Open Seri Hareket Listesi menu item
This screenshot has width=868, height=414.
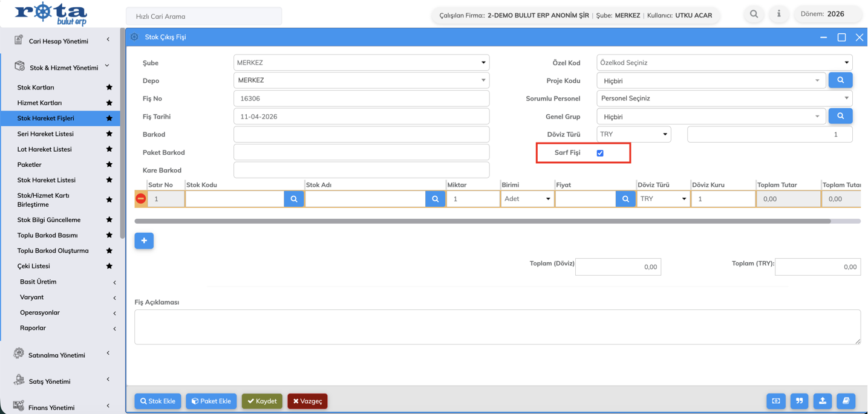45,134
